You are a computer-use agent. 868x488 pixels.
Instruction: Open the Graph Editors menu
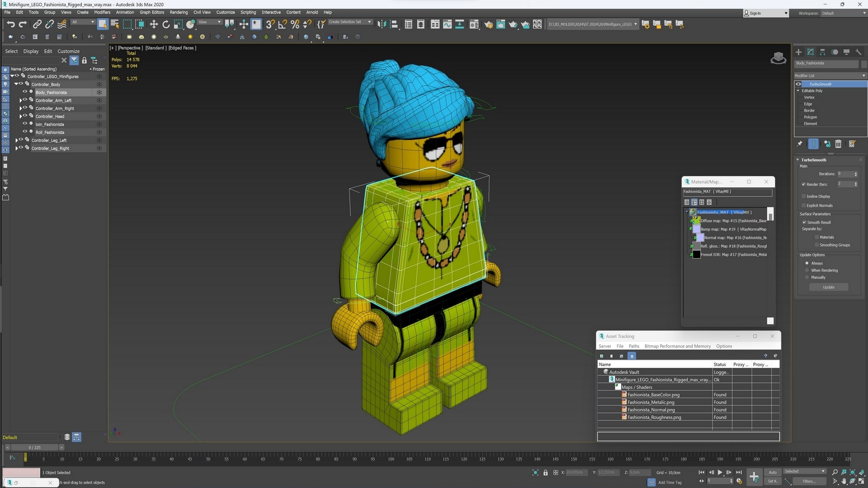(152, 12)
